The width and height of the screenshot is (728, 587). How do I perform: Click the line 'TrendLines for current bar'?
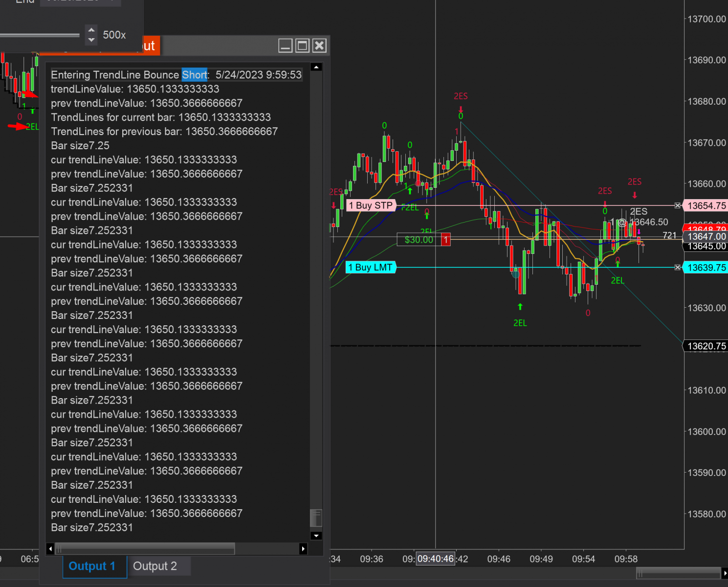[161, 117]
